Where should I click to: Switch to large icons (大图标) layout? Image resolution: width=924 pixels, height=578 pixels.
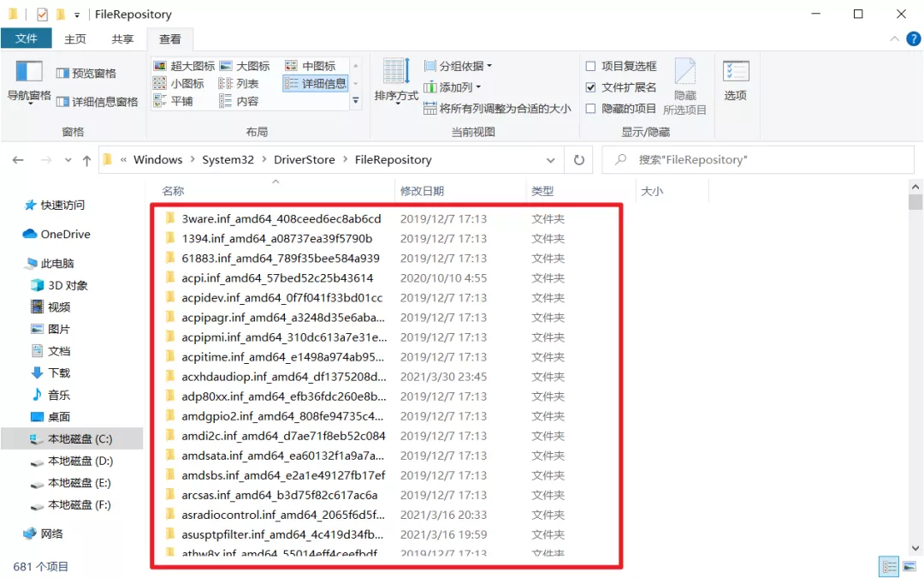[245, 66]
